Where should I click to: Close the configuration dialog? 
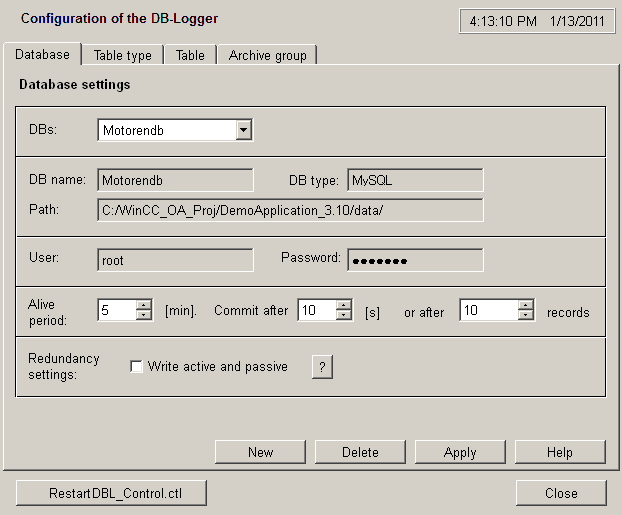coord(561,493)
